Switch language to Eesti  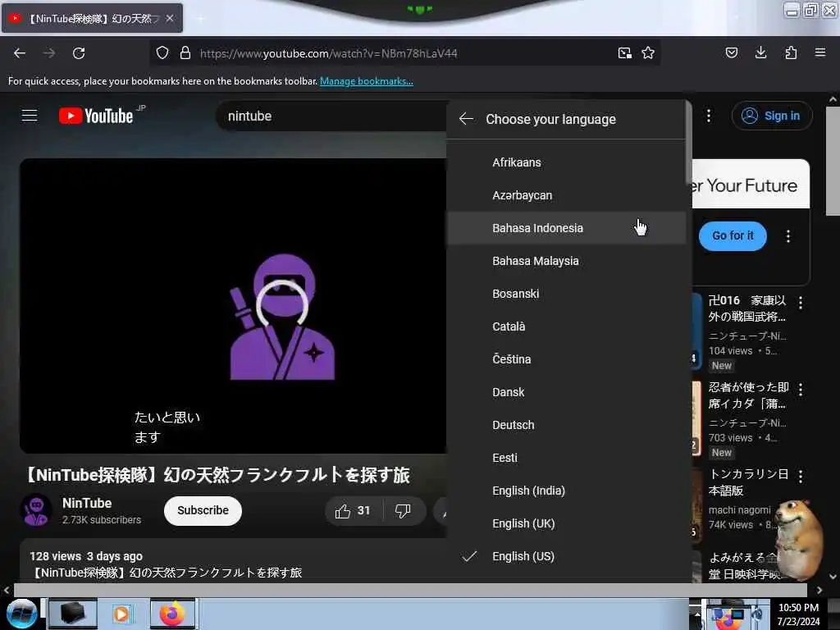[566, 458]
